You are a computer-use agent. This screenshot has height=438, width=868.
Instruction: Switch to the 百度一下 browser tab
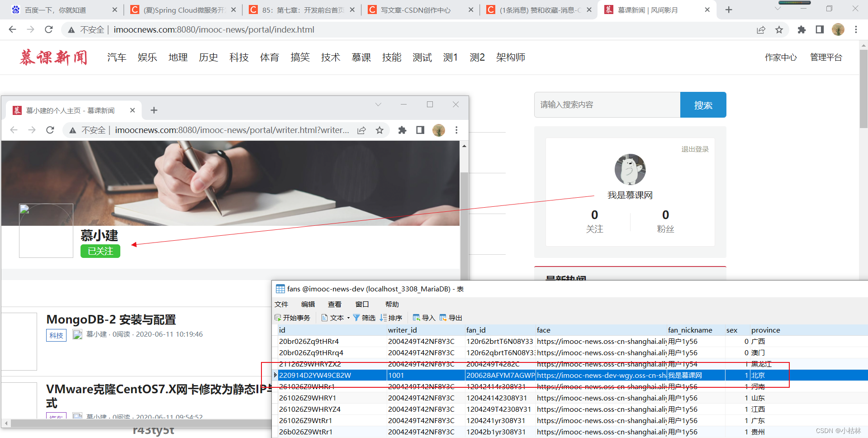(x=64, y=10)
